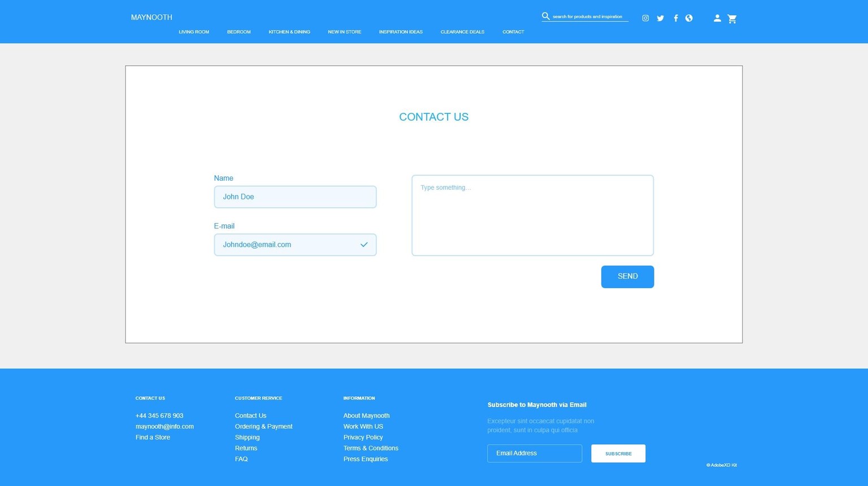The width and height of the screenshot is (868, 486).
Task: Click phone number +44 345 678 903
Action: coord(159,415)
